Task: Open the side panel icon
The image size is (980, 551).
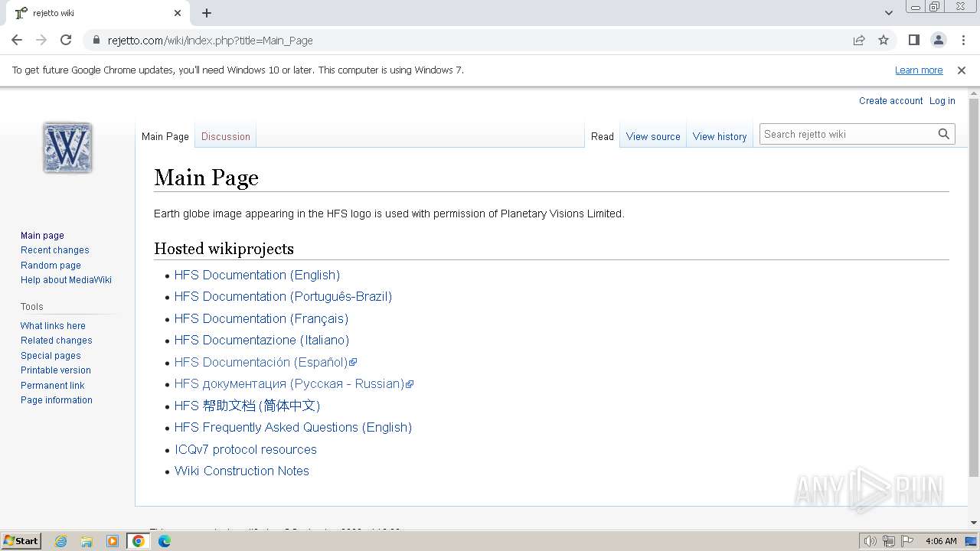Action: pos(914,40)
